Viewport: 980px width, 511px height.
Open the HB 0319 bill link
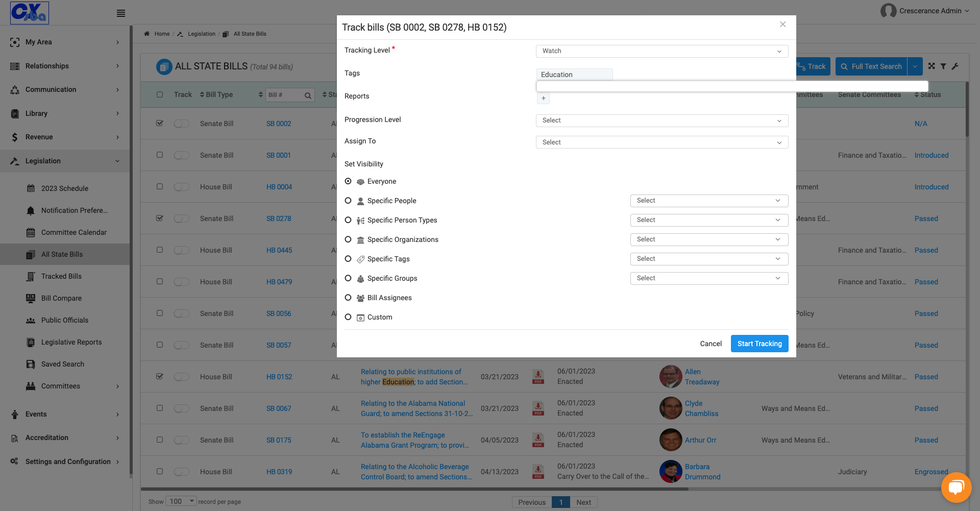click(279, 472)
